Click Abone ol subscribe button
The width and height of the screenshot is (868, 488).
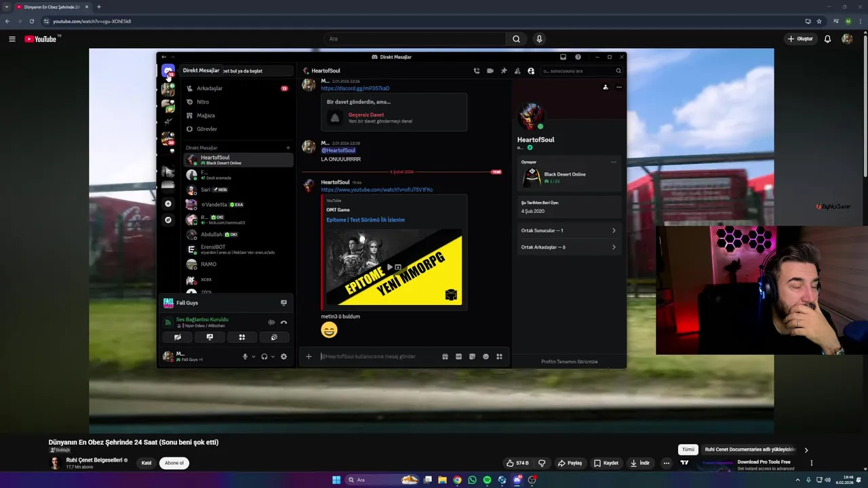coord(174,463)
